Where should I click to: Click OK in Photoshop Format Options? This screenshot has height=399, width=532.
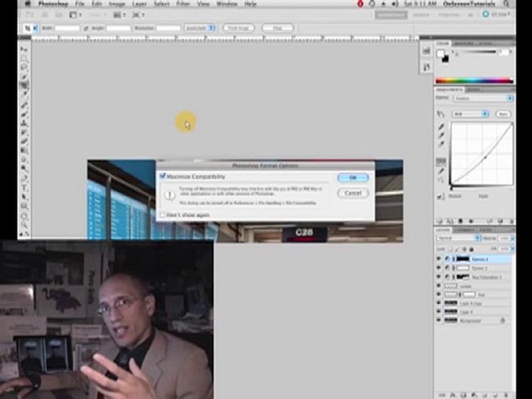point(353,177)
